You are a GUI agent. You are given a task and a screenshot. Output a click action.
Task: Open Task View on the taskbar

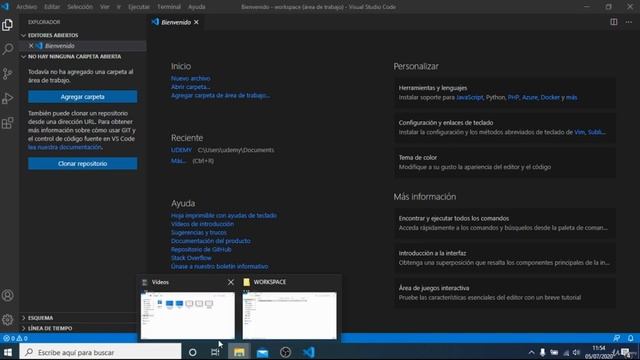[x=215, y=352]
